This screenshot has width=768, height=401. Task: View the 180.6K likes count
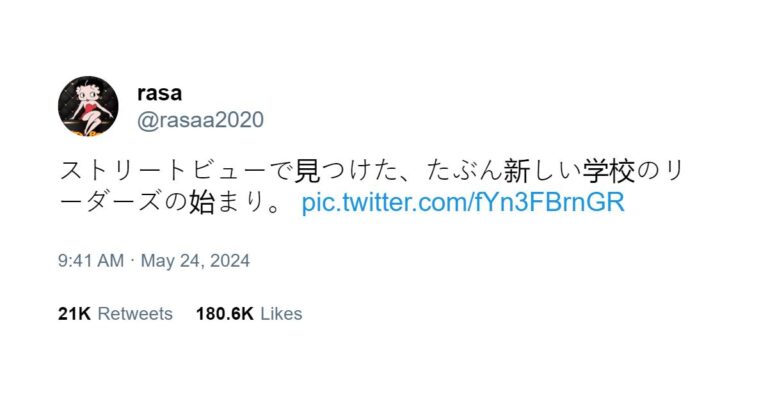[x=225, y=314]
